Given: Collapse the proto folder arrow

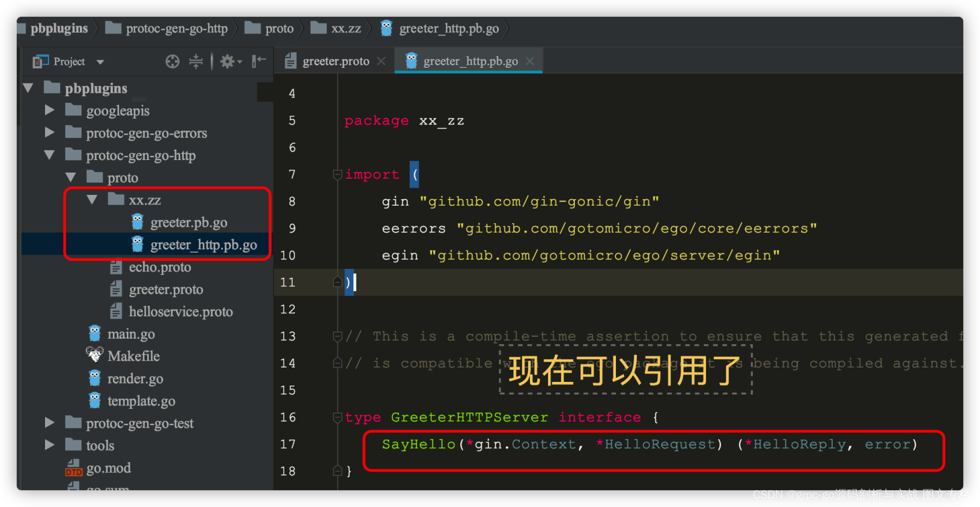Looking at the screenshot, I should (x=71, y=177).
